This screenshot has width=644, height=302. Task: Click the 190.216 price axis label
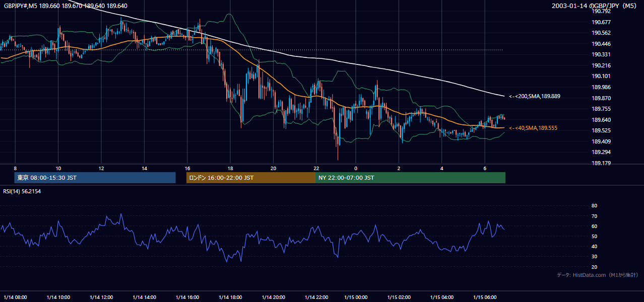point(601,65)
